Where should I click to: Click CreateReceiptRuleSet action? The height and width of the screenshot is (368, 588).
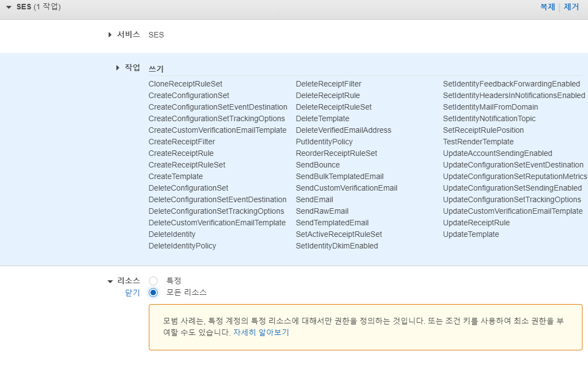tap(187, 165)
